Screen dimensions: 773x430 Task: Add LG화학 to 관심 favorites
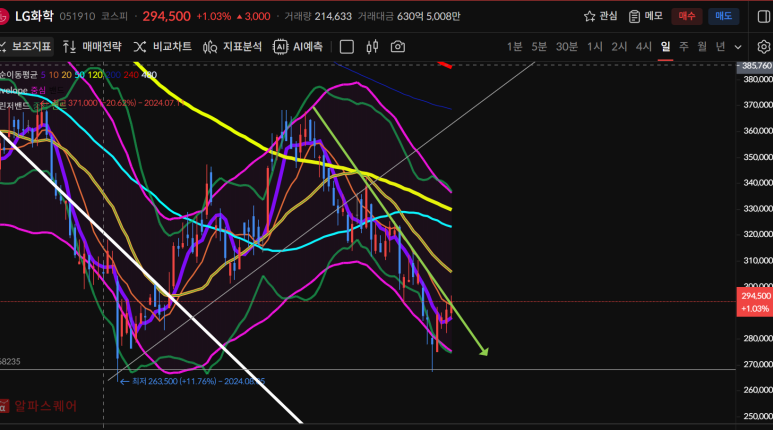(x=600, y=16)
